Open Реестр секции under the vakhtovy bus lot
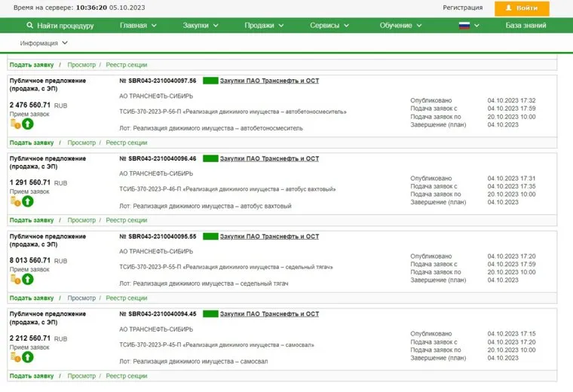 tap(126, 220)
